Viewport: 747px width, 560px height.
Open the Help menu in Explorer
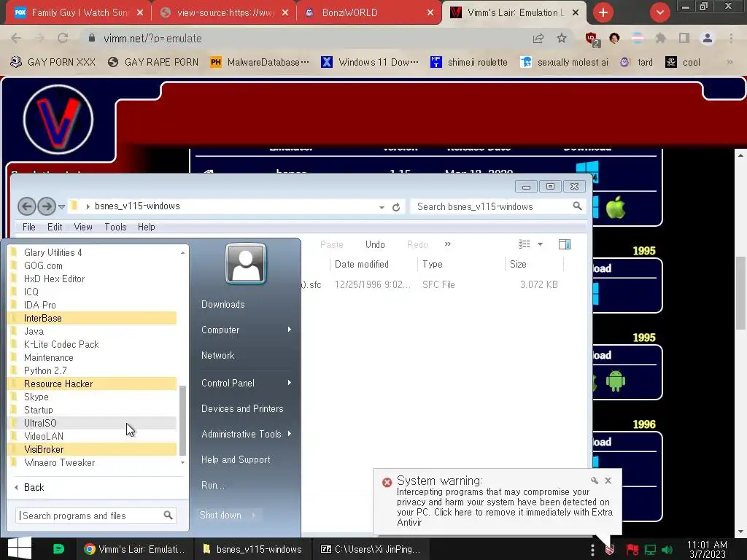tap(146, 227)
